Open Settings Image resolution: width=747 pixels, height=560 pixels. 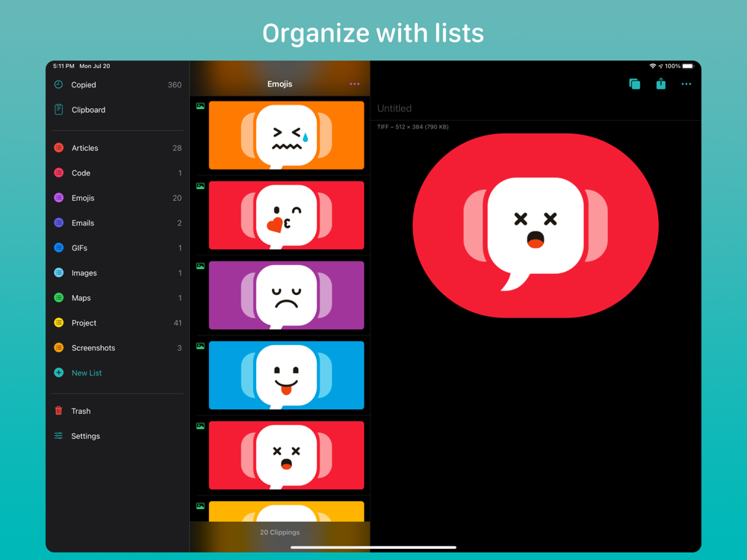tap(117, 436)
